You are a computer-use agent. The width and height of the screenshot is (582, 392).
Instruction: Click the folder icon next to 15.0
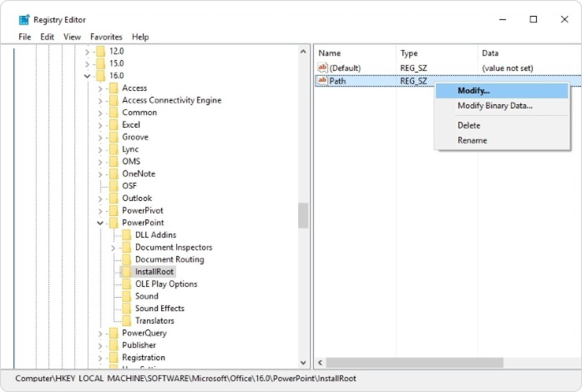(x=100, y=64)
